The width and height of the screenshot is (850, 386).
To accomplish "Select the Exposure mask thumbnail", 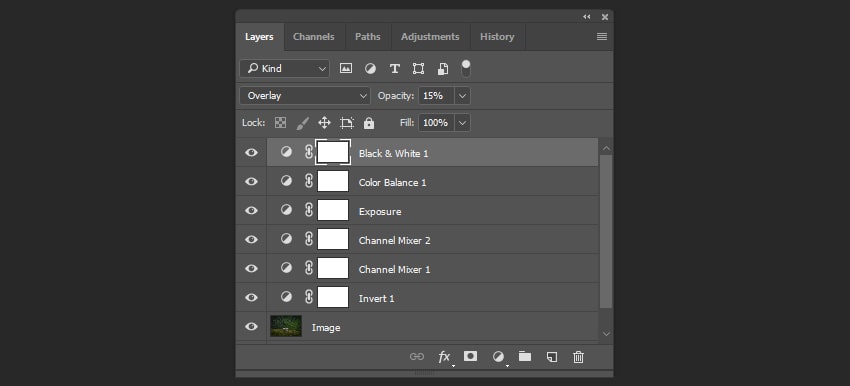I will click(x=333, y=210).
